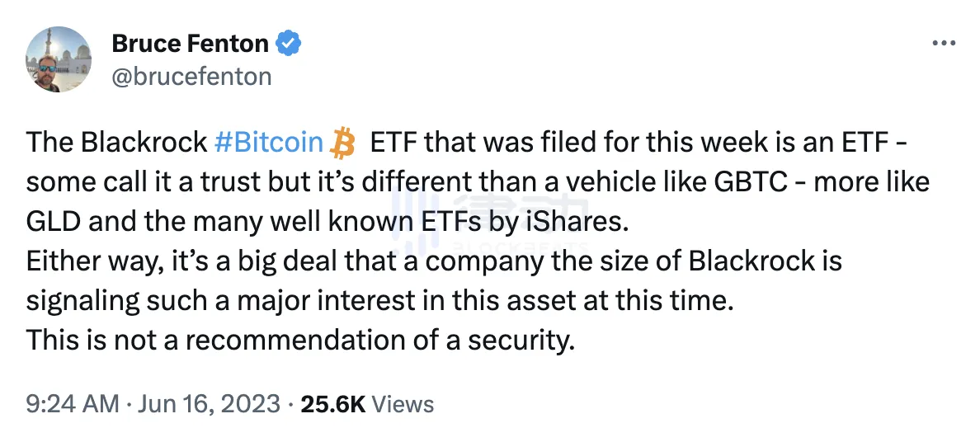Screen dimensions: 980x442
Task: View the 25.6K view count analytics
Action: [335, 404]
